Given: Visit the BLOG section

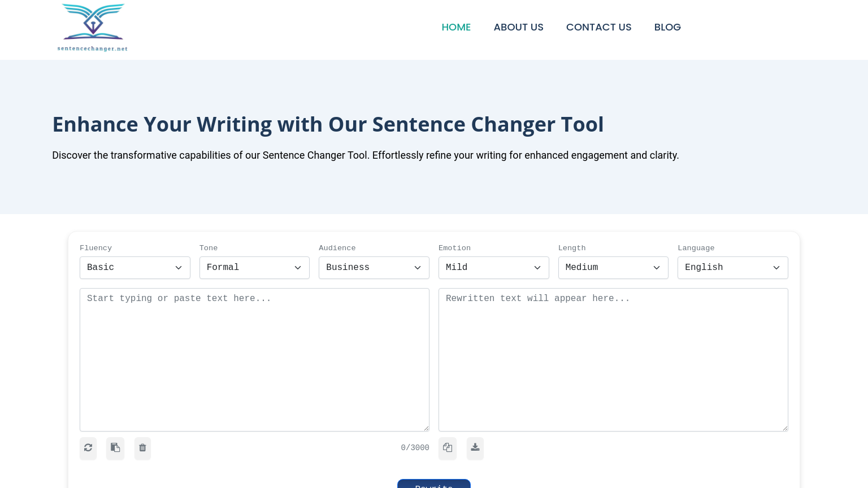Looking at the screenshot, I should [x=667, y=27].
